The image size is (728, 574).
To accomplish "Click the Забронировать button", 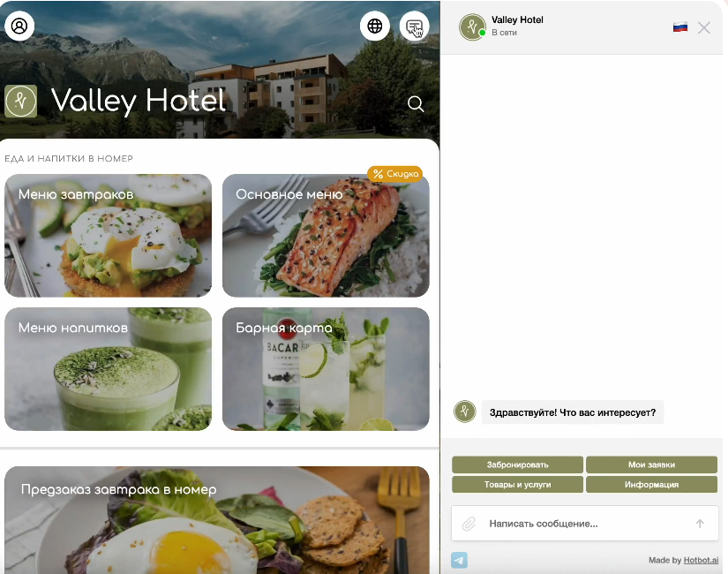I will (517, 464).
